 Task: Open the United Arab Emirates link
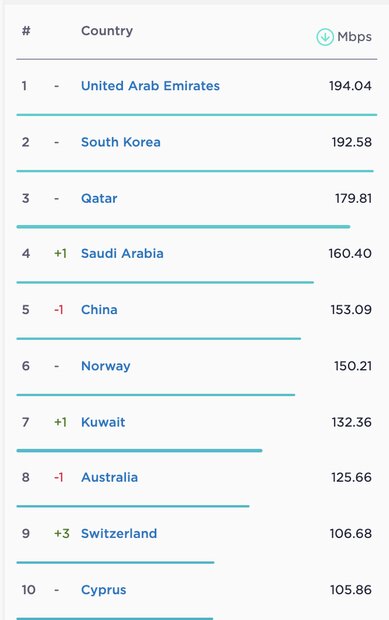click(150, 86)
